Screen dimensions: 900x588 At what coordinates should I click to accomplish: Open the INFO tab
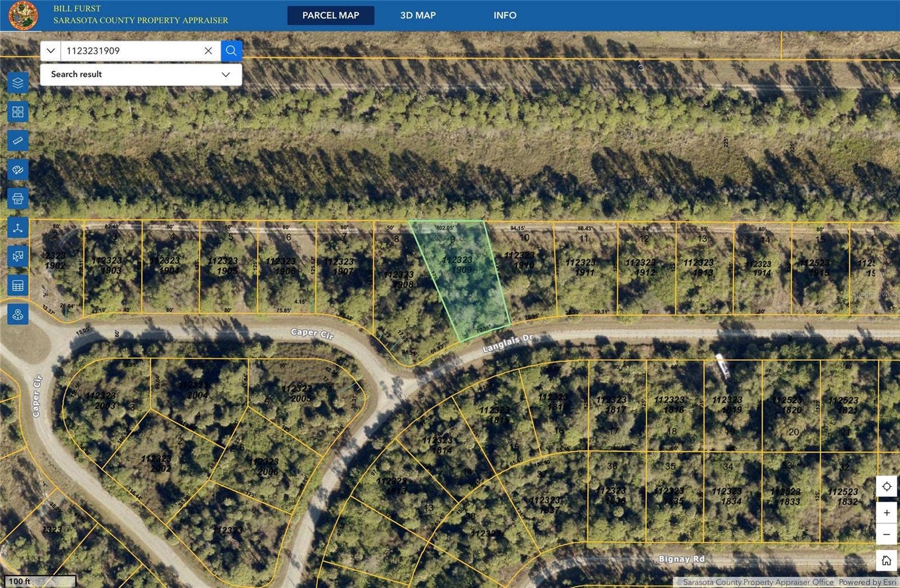coord(505,15)
